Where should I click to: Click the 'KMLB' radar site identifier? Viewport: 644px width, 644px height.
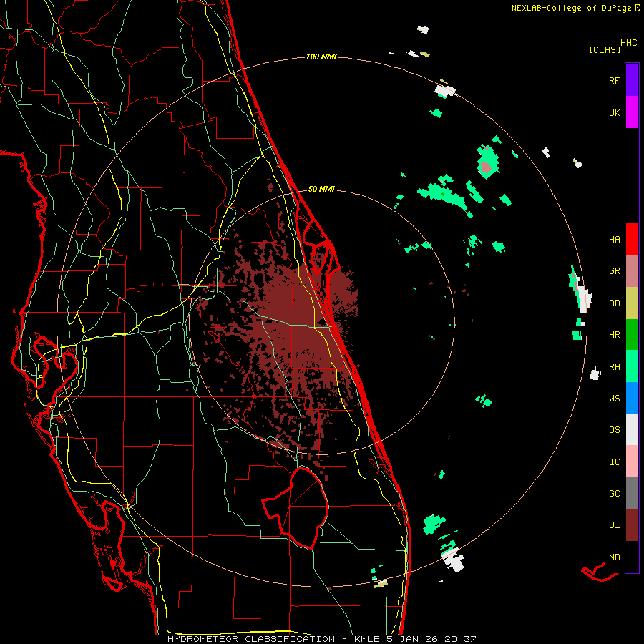point(366,639)
